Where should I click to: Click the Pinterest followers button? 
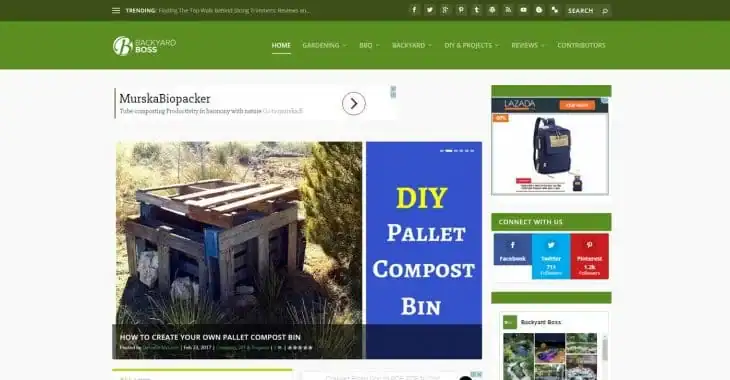click(589, 256)
